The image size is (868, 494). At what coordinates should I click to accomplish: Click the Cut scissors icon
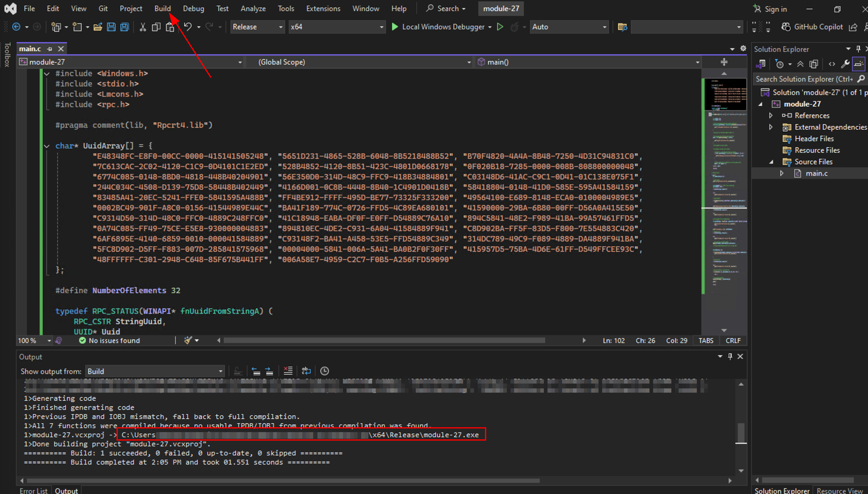point(143,27)
